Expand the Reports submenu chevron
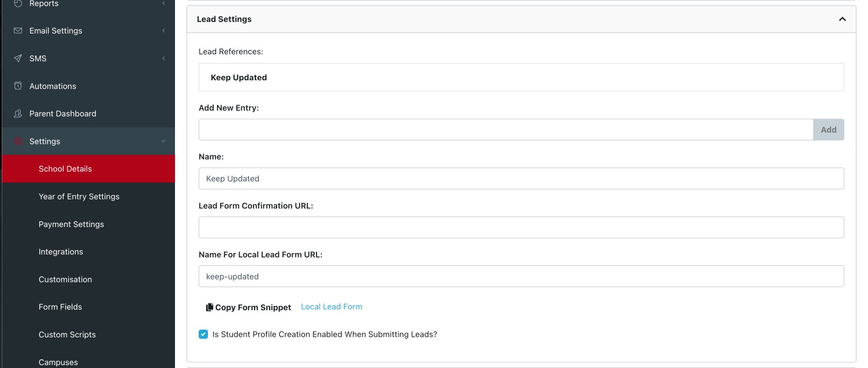Viewport: 868px width, 368px height. 163,3
